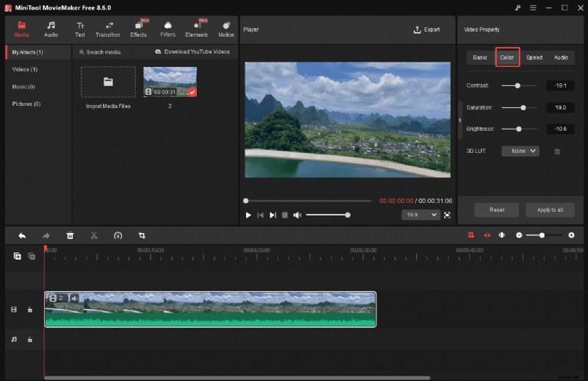Open the crop tool
Screen dimensions: 588x381
pos(142,235)
